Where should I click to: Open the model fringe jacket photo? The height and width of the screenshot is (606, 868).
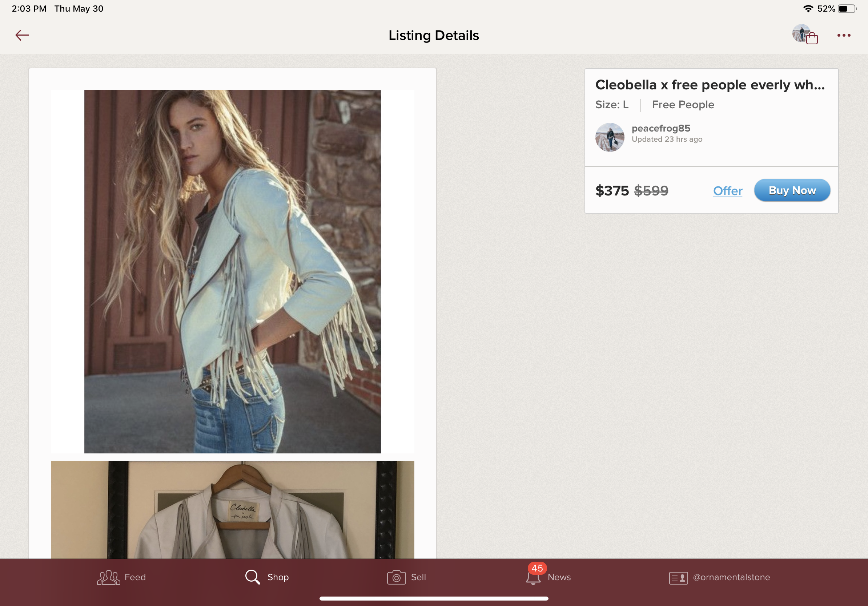(x=233, y=271)
